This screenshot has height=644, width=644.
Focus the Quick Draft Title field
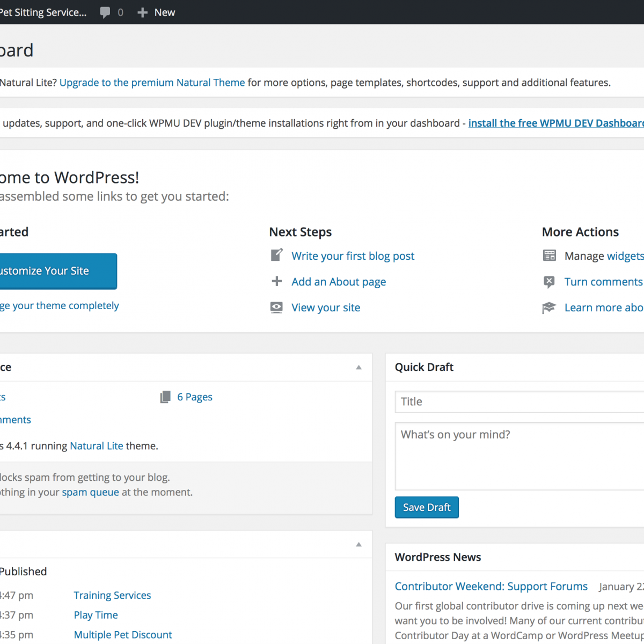click(519, 401)
